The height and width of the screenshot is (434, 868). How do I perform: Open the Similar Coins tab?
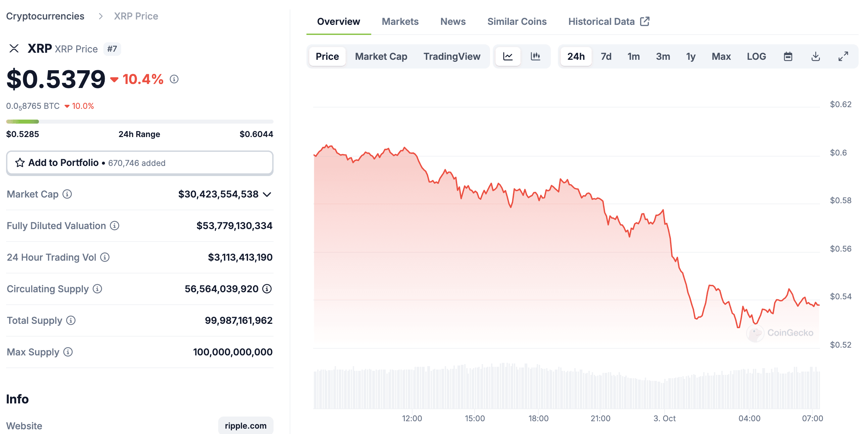click(517, 21)
